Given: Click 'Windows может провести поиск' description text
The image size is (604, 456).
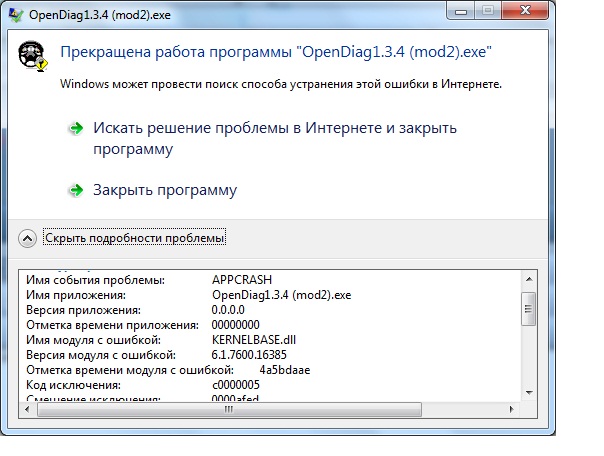Looking at the screenshot, I should tap(281, 84).
